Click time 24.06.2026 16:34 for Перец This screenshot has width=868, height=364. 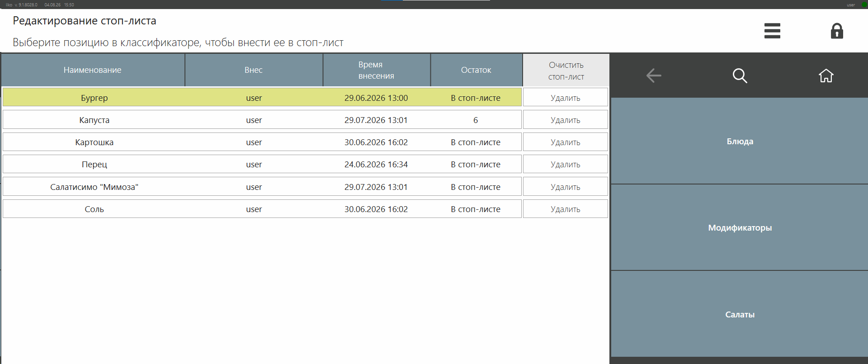point(376,164)
